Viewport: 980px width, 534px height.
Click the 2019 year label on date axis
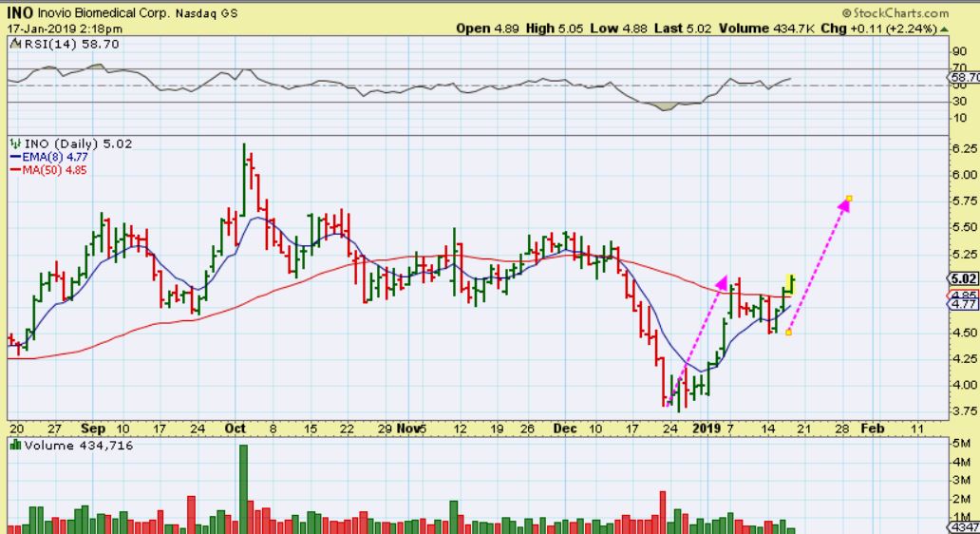point(707,429)
